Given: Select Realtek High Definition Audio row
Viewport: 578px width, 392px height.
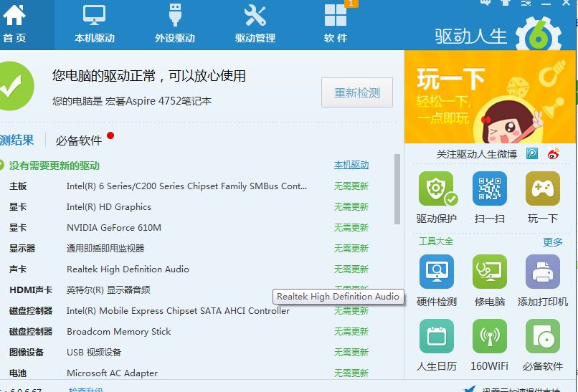Looking at the screenshot, I should click(189, 269).
